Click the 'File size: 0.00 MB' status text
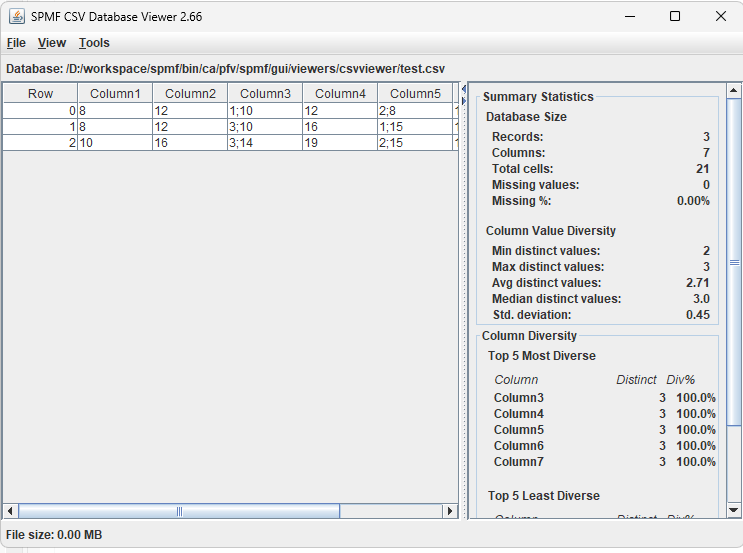The image size is (743, 553). (x=54, y=535)
